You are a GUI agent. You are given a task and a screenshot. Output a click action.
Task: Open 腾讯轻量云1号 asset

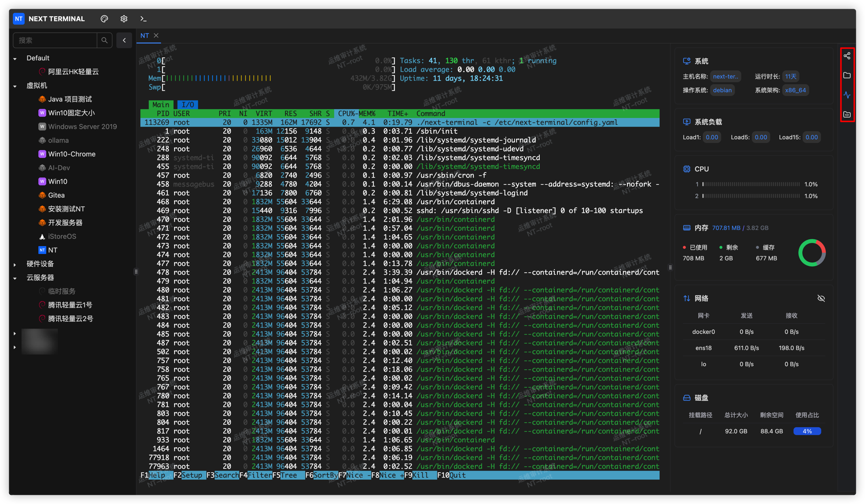(70, 305)
